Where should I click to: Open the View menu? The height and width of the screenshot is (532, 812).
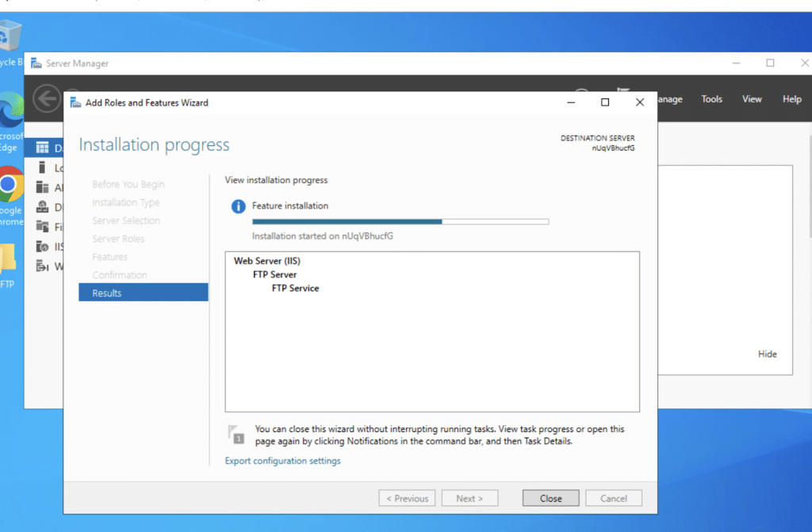(x=752, y=99)
